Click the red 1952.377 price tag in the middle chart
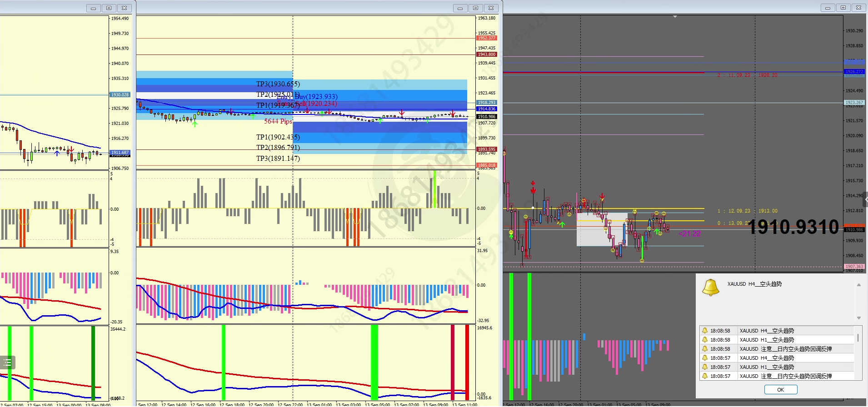The width and height of the screenshot is (868, 407). (487, 38)
